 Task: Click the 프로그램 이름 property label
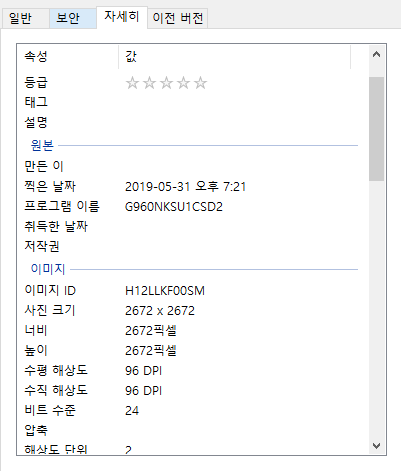(62, 206)
